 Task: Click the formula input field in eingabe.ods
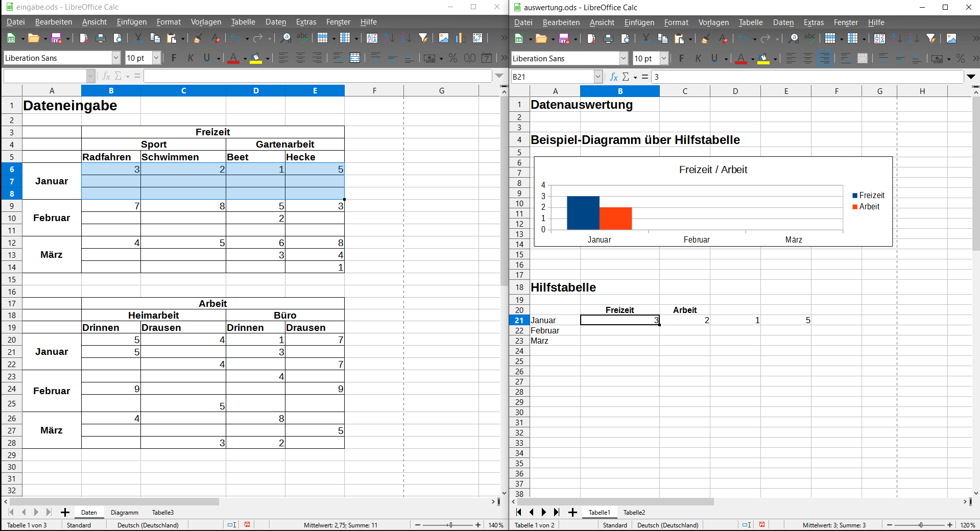click(x=317, y=76)
